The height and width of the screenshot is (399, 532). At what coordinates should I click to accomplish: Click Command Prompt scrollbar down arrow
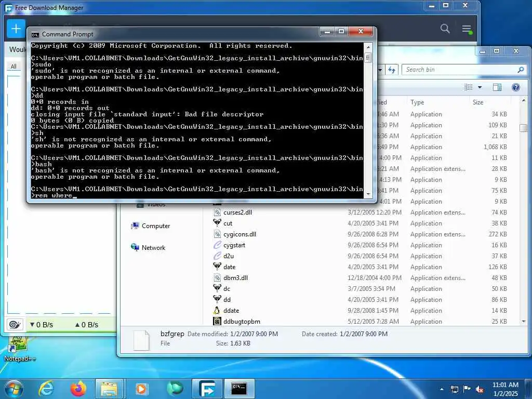(368, 194)
